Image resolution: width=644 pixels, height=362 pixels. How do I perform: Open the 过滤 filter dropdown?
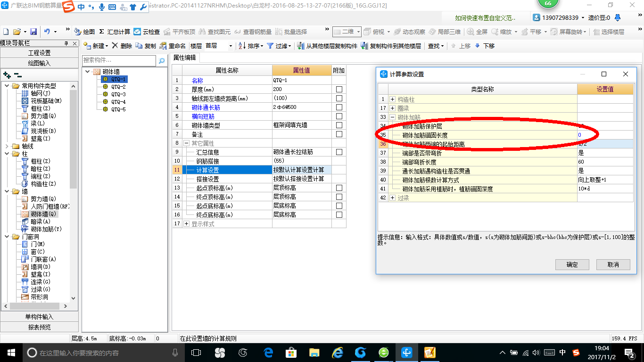coord(279,46)
